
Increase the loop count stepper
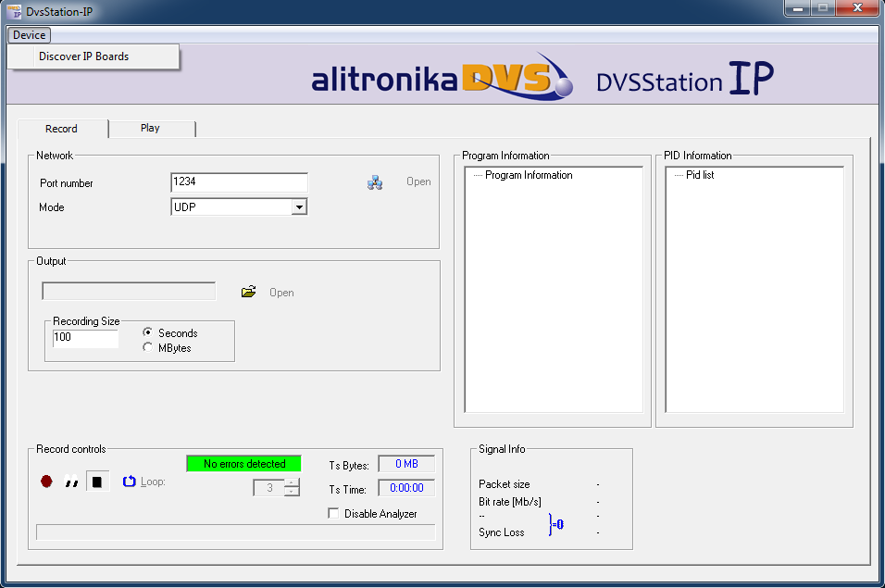point(292,482)
